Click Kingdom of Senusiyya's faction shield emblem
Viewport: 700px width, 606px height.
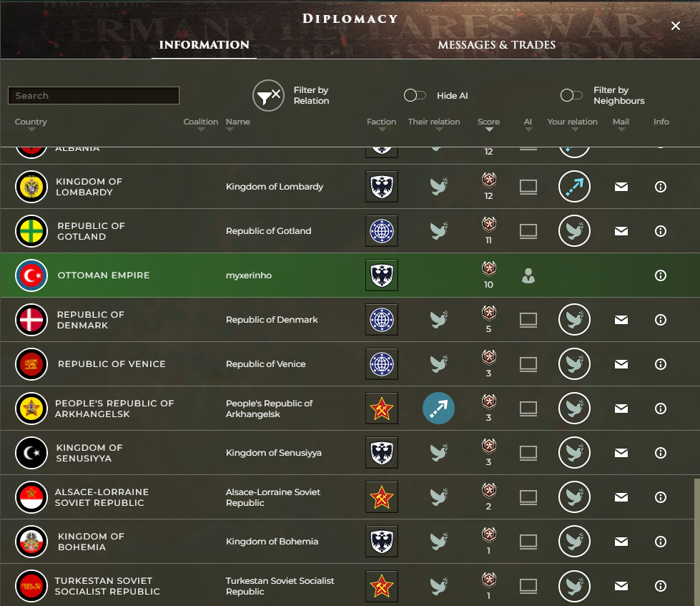(x=381, y=452)
